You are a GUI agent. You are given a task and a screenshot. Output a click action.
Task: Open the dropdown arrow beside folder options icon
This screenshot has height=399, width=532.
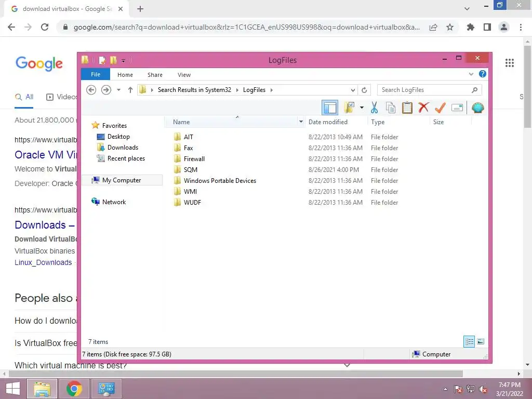pos(362,108)
